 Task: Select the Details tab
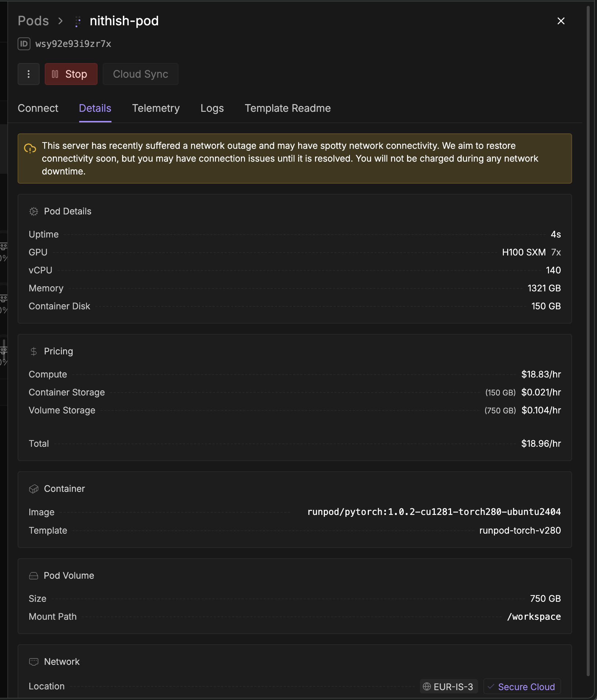pyautogui.click(x=95, y=108)
